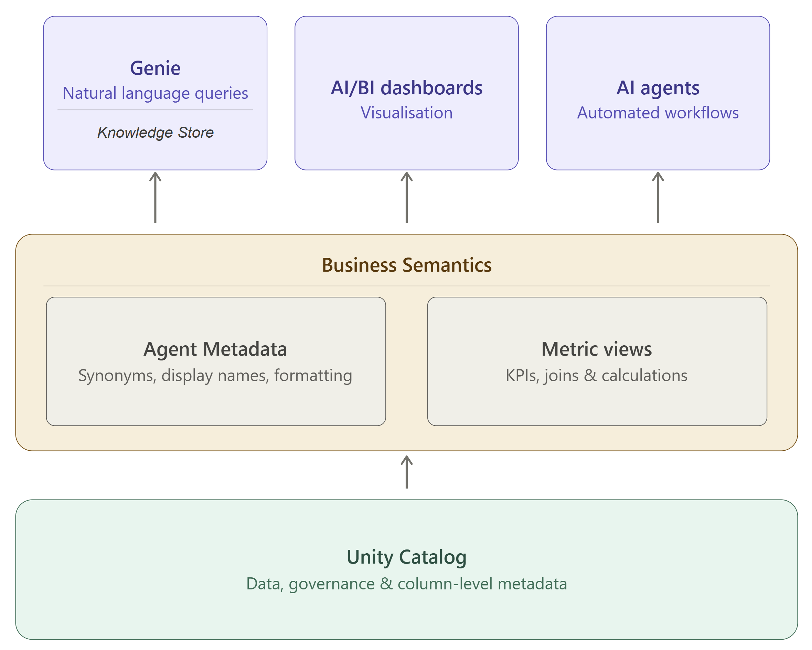Select the Metric views title
This screenshot has height=650, width=812.
click(597, 349)
